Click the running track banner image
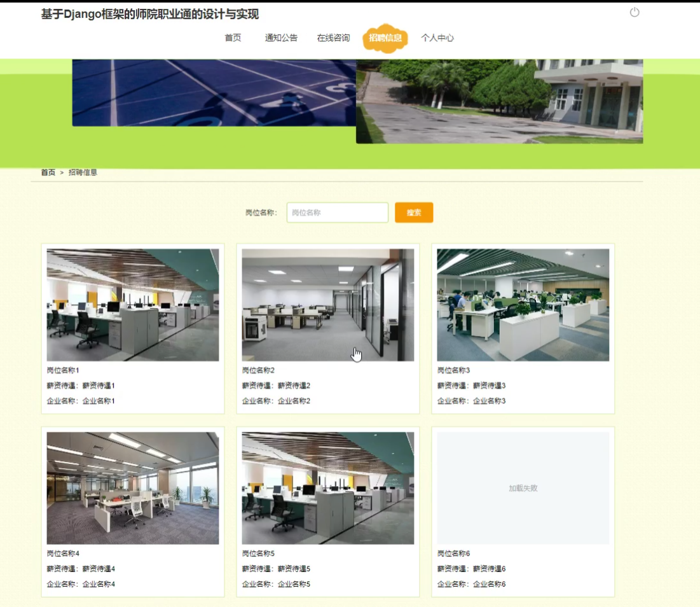 tap(214, 92)
